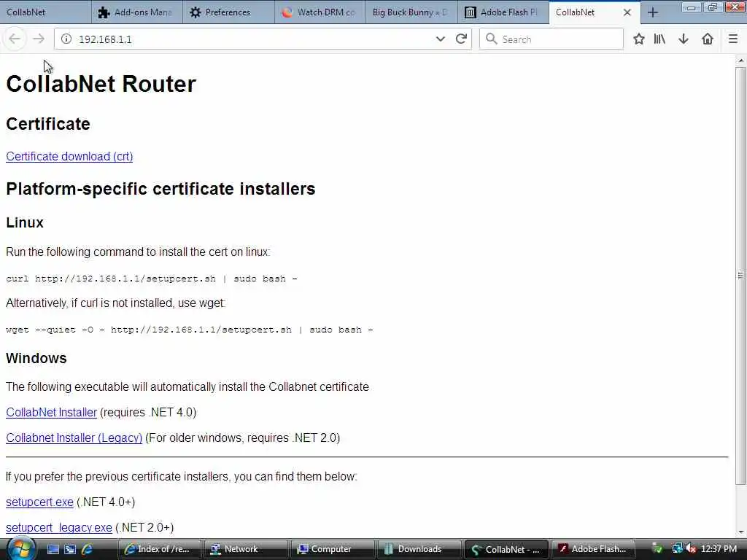
Task: Open the Certificate download (crt) link
Action: click(69, 156)
